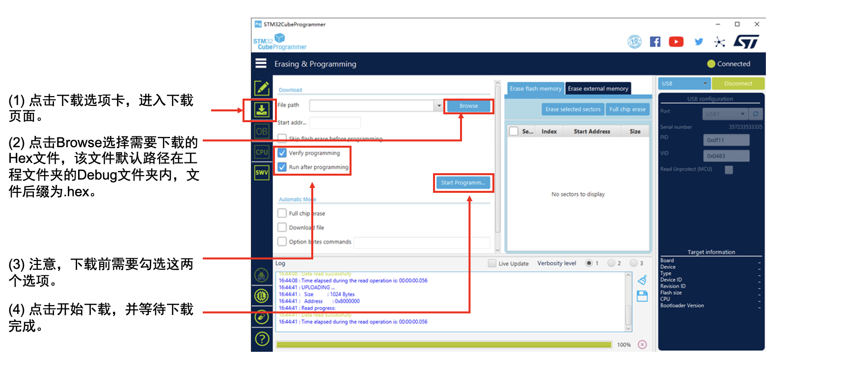
Task: Expand the USB1 port dropdown
Action: [742, 114]
